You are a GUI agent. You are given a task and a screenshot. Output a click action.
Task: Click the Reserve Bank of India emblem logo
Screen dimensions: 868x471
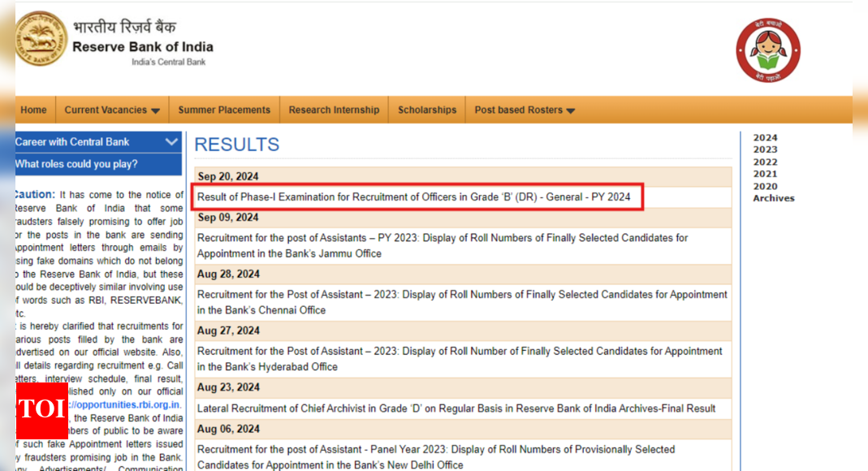tap(41, 39)
